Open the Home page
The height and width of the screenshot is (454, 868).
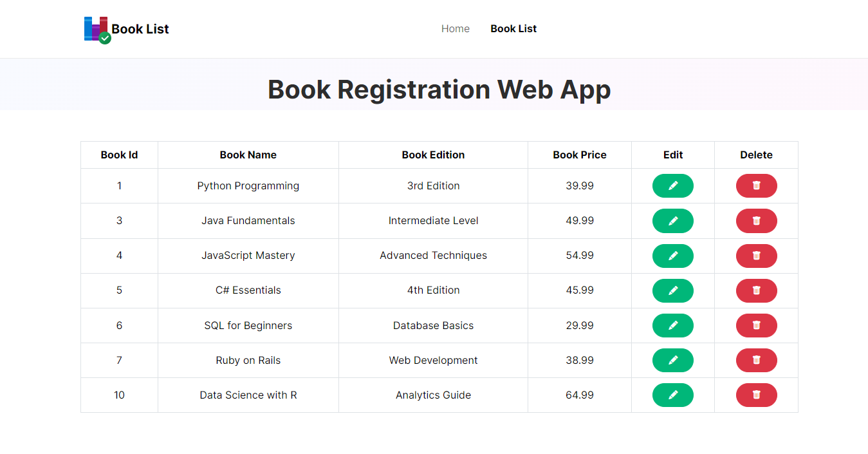[455, 28]
